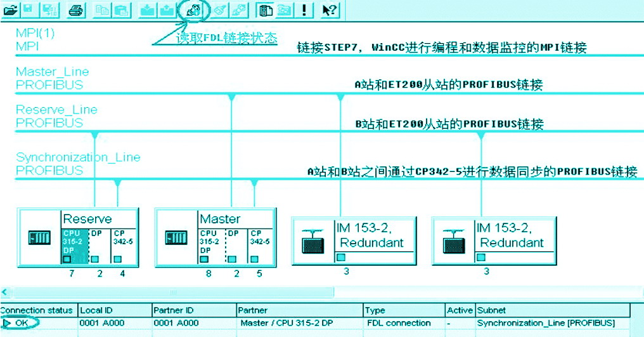Select CP 342-5 module in Master station
Screen dimensions: 644x337
[260, 246]
